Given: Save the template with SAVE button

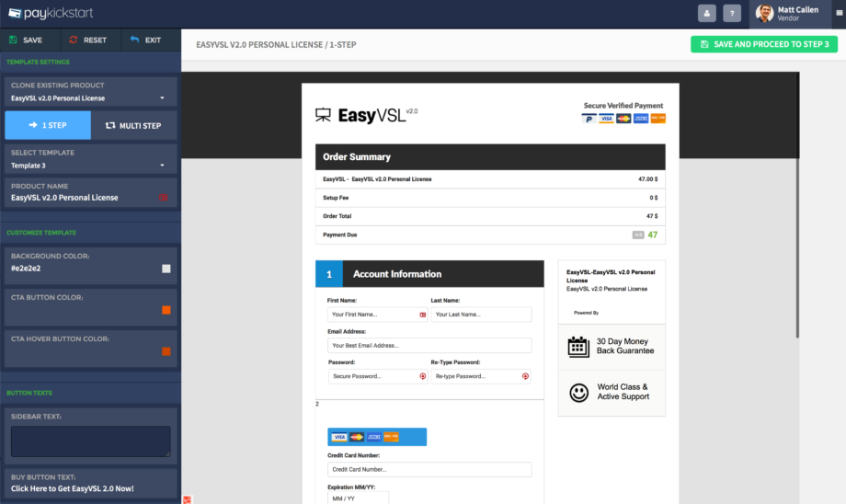Looking at the screenshot, I should (x=26, y=40).
